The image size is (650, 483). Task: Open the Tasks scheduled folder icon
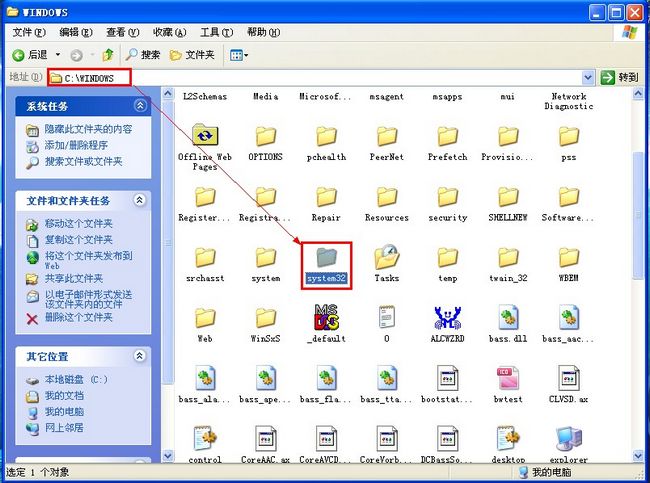[387, 257]
